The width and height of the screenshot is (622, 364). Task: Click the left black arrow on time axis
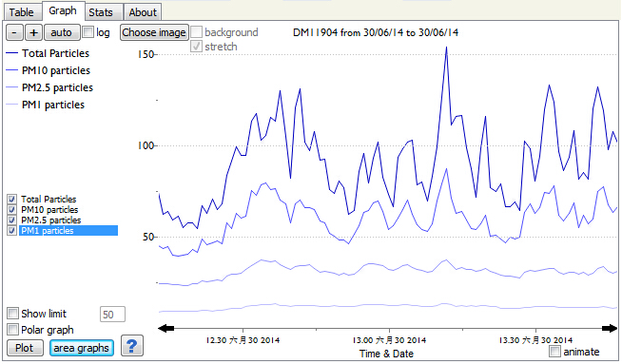coord(165,328)
